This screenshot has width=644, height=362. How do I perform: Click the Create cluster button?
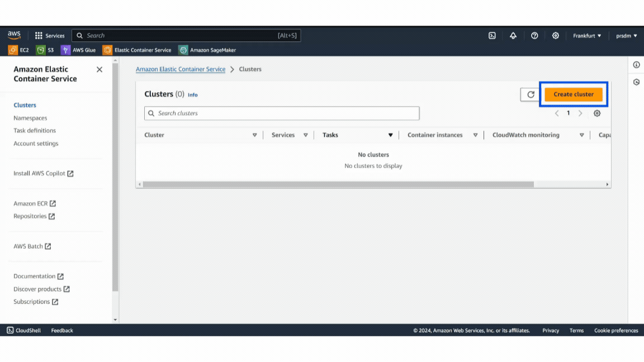pyautogui.click(x=574, y=94)
